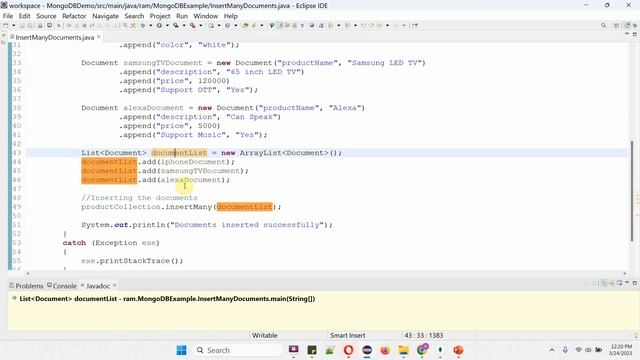Click the Skip All Breakpoints toolbar icon
The image size is (640, 360).
[59, 25]
